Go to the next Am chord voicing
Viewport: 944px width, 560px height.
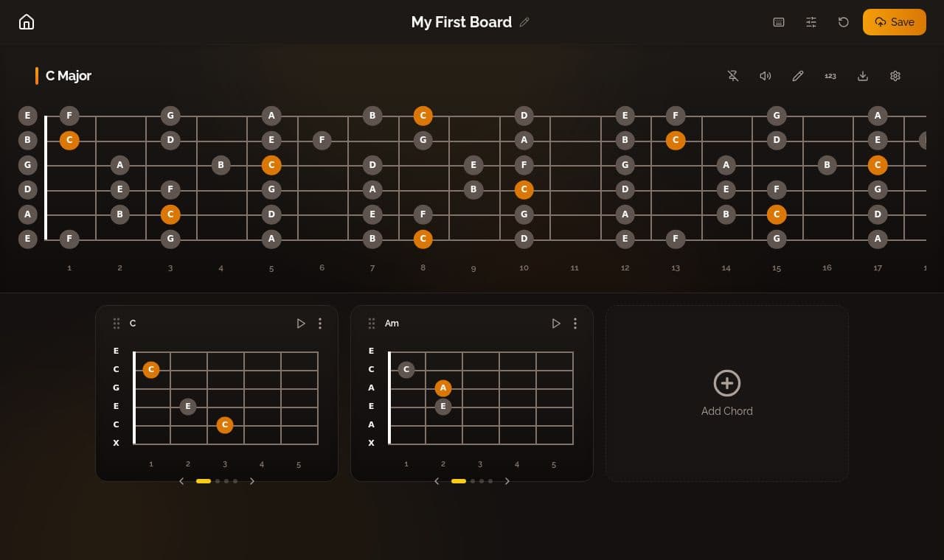click(x=507, y=481)
